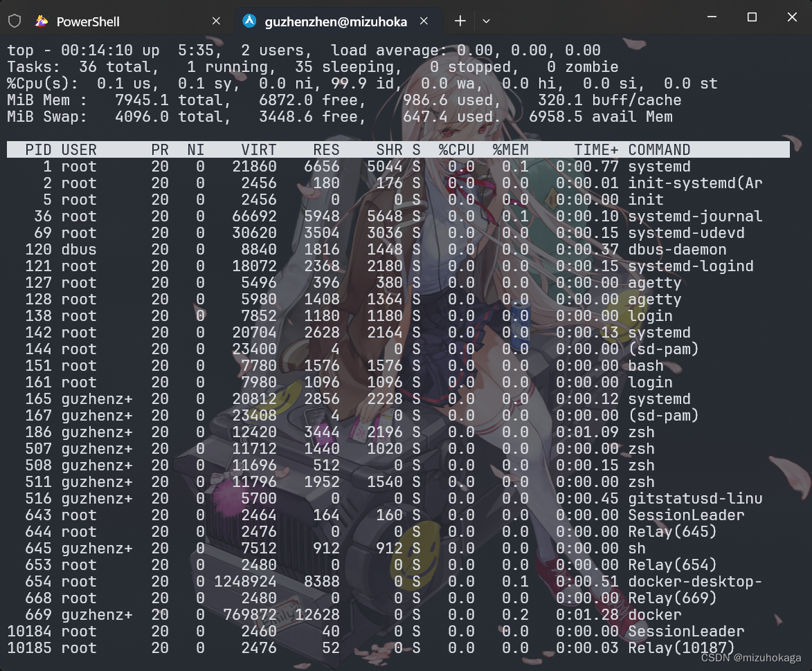The height and width of the screenshot is (671, 812).
Task: Click the Arch Linux tab icon
Action: (250, 21)
